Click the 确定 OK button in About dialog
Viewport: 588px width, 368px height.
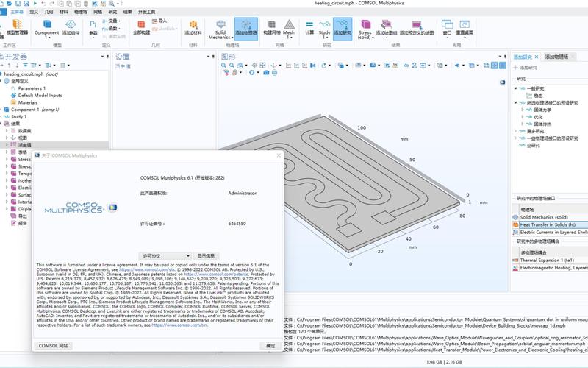point(270,346)
